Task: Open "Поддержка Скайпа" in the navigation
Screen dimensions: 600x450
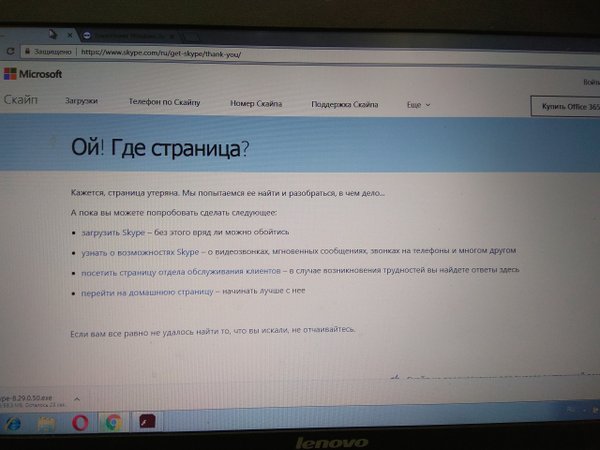Action: tap(344, 105)
